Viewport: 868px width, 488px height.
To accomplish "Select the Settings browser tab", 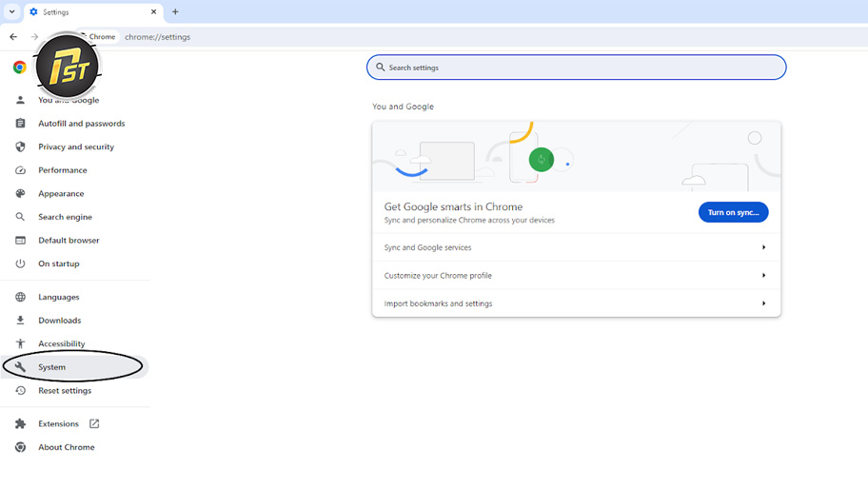I will pyautogui.click(x=93, y=11).
